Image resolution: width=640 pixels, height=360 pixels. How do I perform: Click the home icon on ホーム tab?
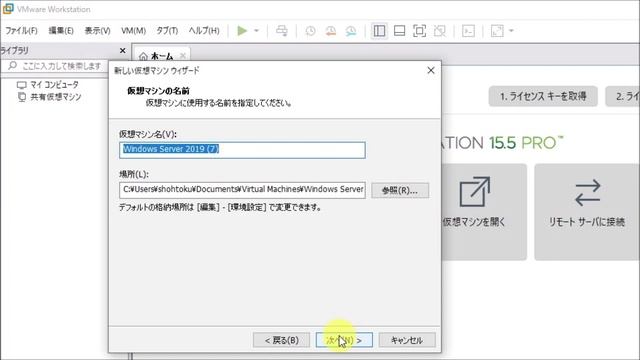pos(143,56)
